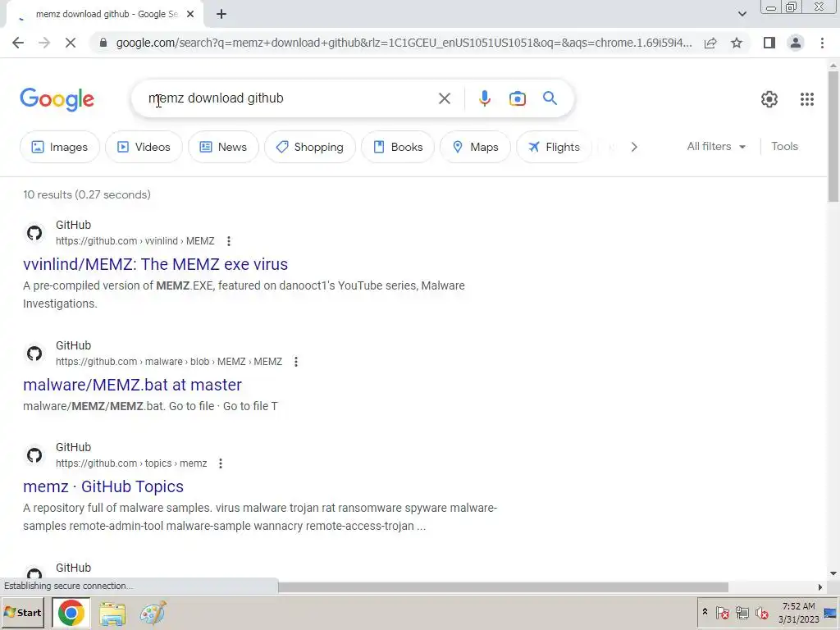Select the Books filter
Image resolution: width=840 pixels, height=630 pixels.
click(398, 147)
